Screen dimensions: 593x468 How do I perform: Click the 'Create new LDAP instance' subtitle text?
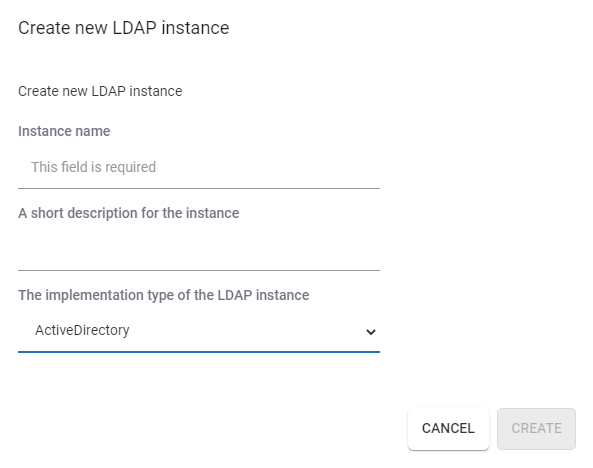pos(100,91)
